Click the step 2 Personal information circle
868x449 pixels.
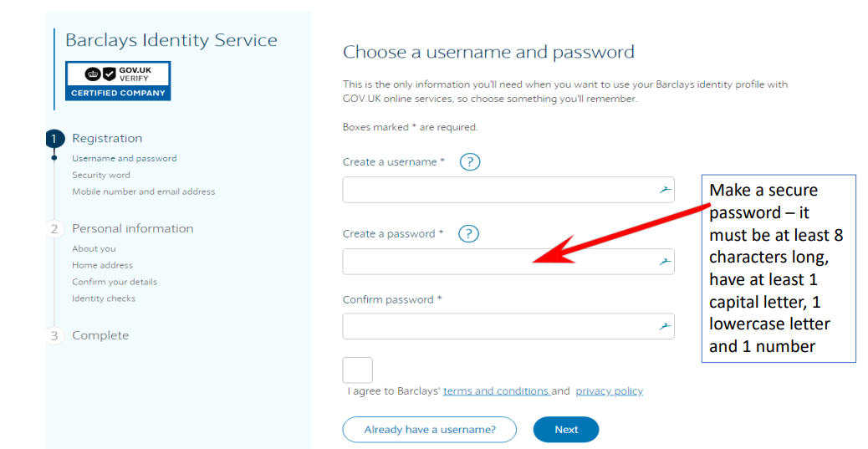(x=54, y=229)
